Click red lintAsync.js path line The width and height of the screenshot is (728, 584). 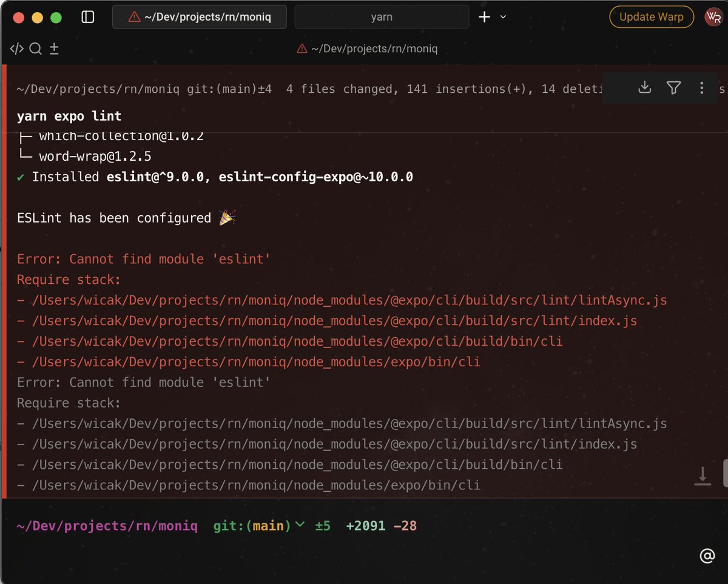click(342, 300)
